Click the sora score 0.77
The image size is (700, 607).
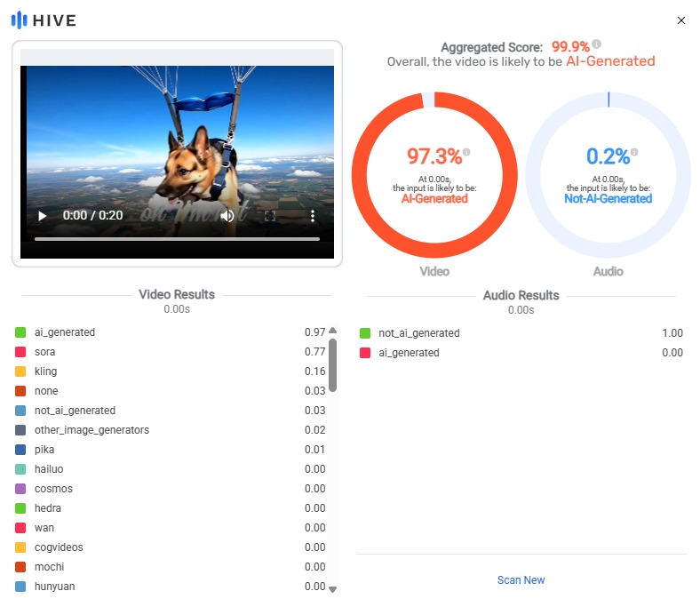pyautogui.click(x=314, y=352)
